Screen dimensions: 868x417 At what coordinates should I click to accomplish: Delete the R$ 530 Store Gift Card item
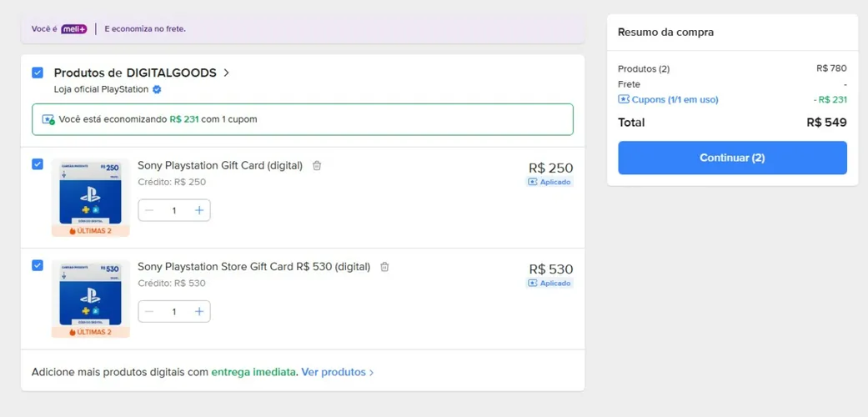coord(384,267)
